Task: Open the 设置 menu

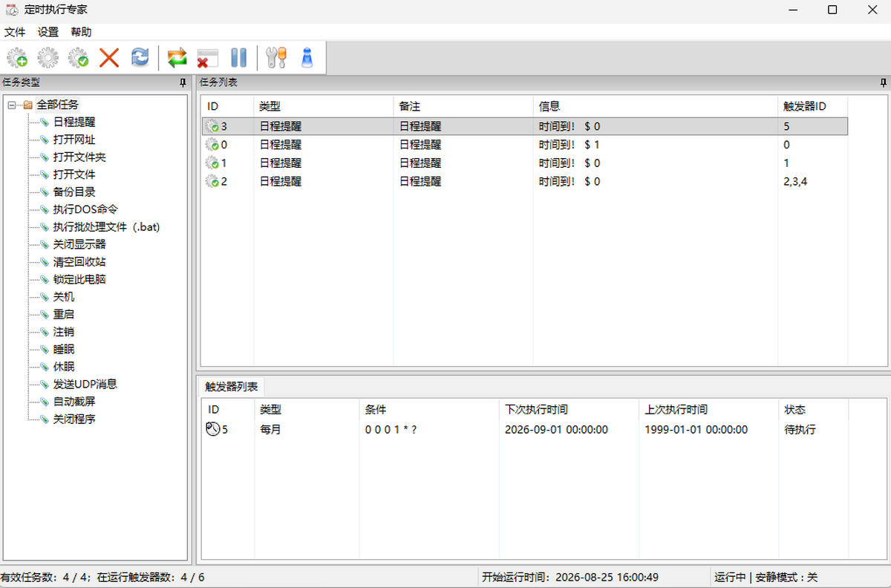Action: click(48, 32)
